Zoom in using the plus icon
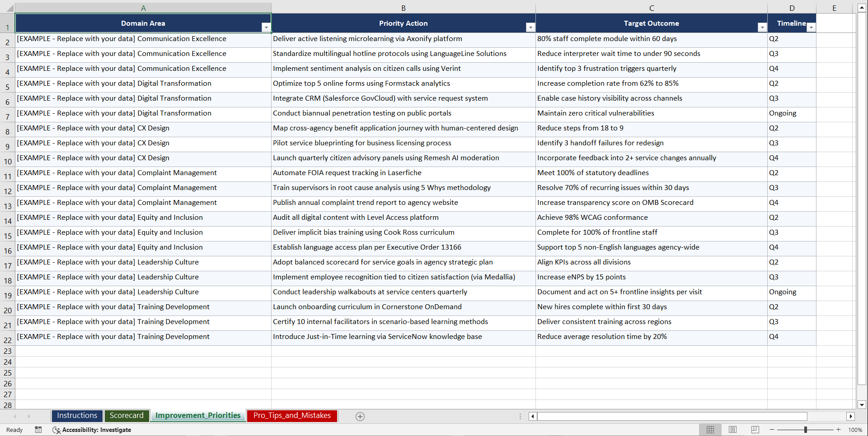868x436 pixels. coord(839,430)
